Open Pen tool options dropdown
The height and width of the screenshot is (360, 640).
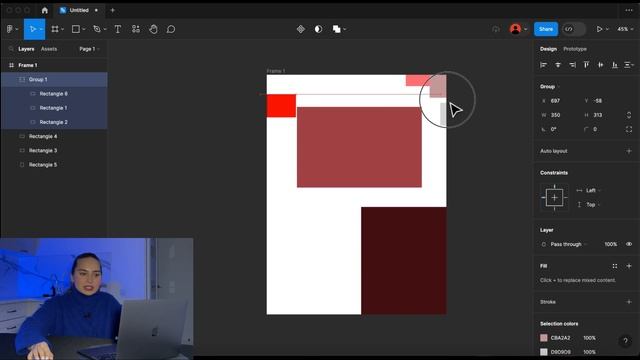pos(105,29)
